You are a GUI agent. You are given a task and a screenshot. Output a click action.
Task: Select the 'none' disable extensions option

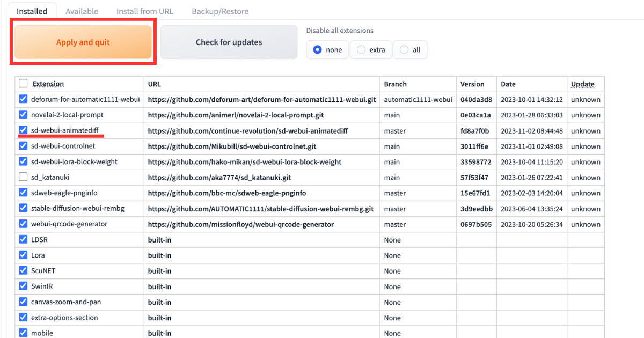click(x=327, y=49)
